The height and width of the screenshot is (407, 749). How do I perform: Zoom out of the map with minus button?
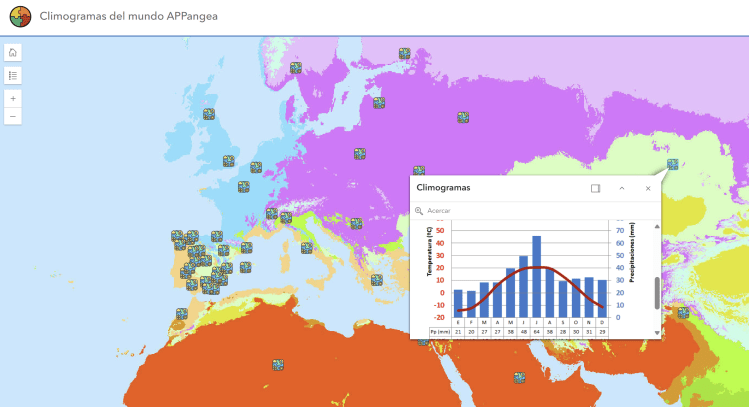coord(13,117)
